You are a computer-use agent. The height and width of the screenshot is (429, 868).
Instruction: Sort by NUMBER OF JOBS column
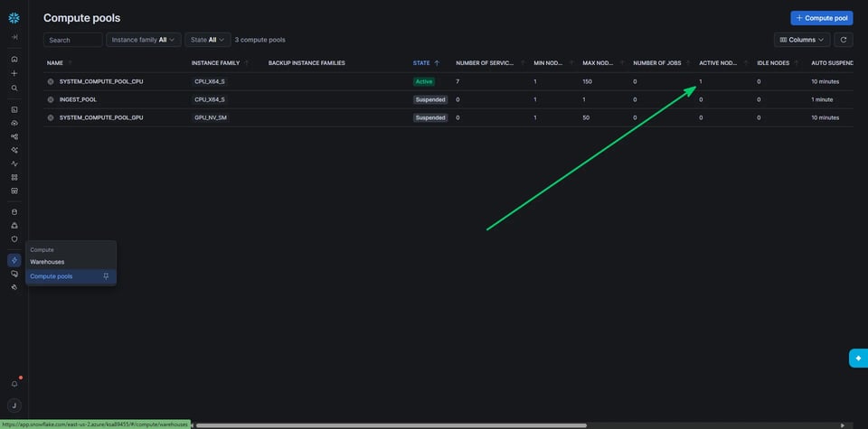tap(657, 63)
